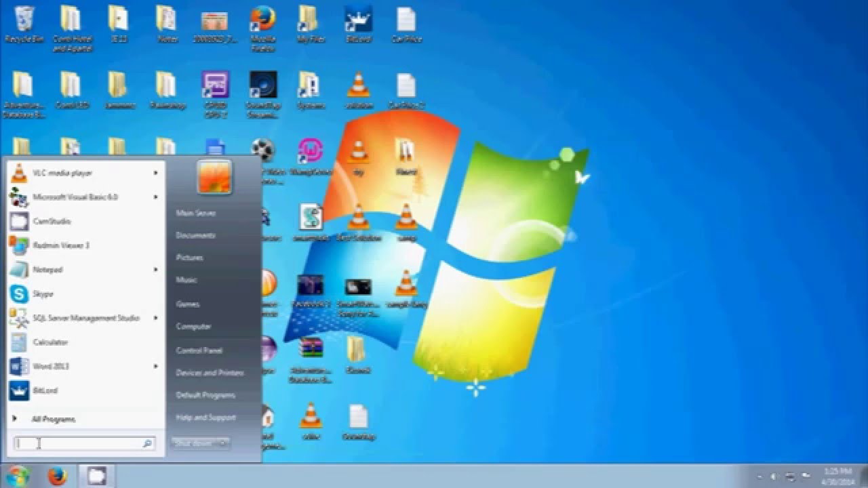The height and width of the screenshot is (488, 868).
Task: Open Control Panel from the Start menu
Action: (x=199, y=351)
